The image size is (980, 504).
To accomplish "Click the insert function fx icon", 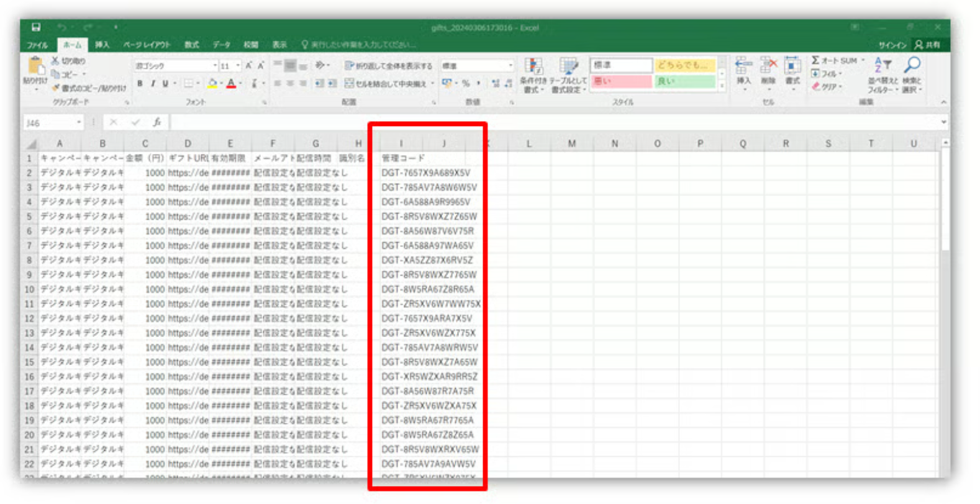I will pyautogui.click(x=157, y=122).
